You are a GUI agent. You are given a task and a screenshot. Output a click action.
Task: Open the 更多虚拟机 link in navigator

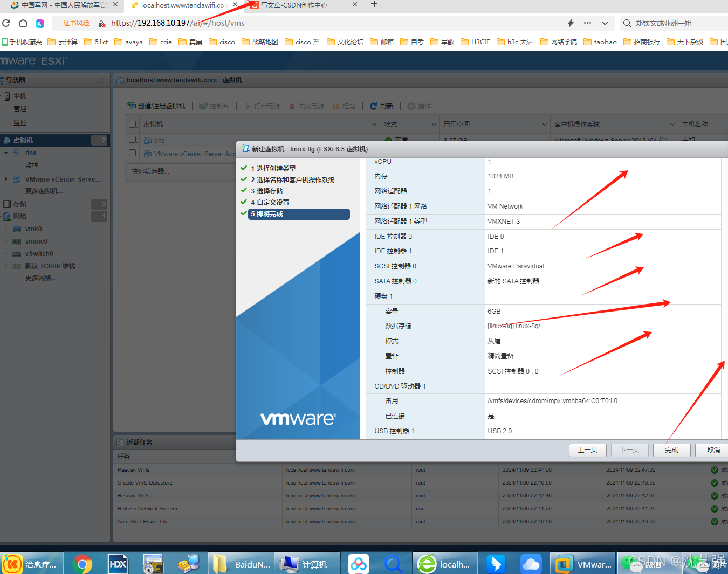pos(44,191)
